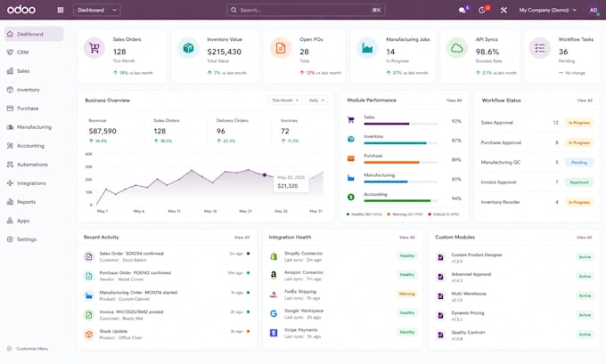Image resolution: width=606 pixels, height=364 pixels.
Task: Open the My Company (Demo) dropdown
Action: (x=548, y=10)
